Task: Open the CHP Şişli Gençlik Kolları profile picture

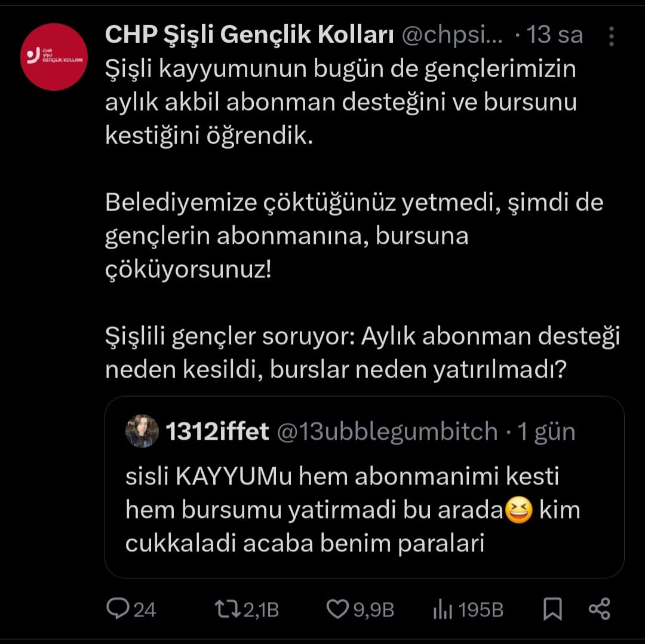Action: pyautogui.click(x=54, y=57)
